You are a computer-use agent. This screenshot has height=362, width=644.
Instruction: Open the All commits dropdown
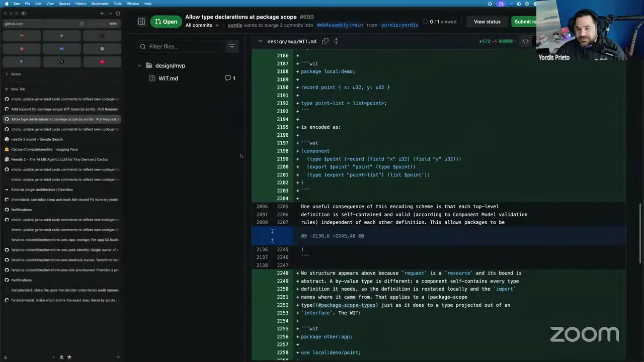(x=202, y=25)
